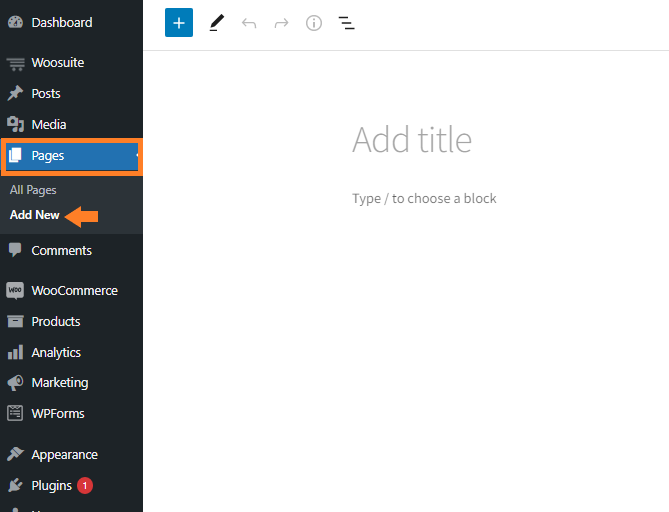Screen dimensions: 669x512
Task: Click the Woosuite cart icon
Action: [16, 64]
